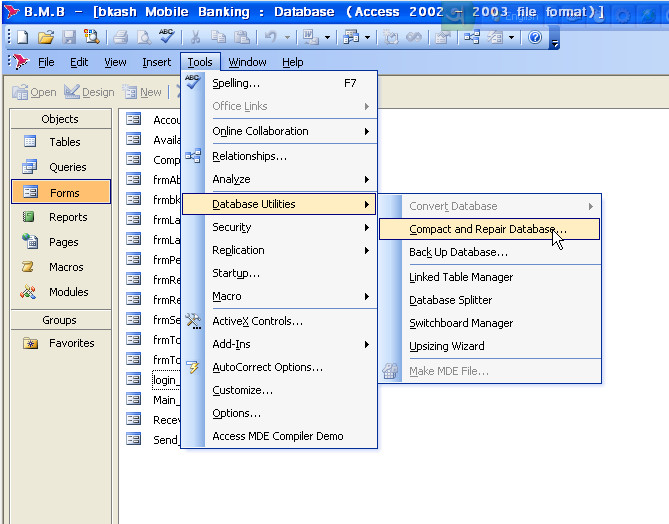Image resolution: width=669 pixels, height=524 pixels.
Task: Click the Microsoft Access Help icon
Action: (x=535, y=38)
